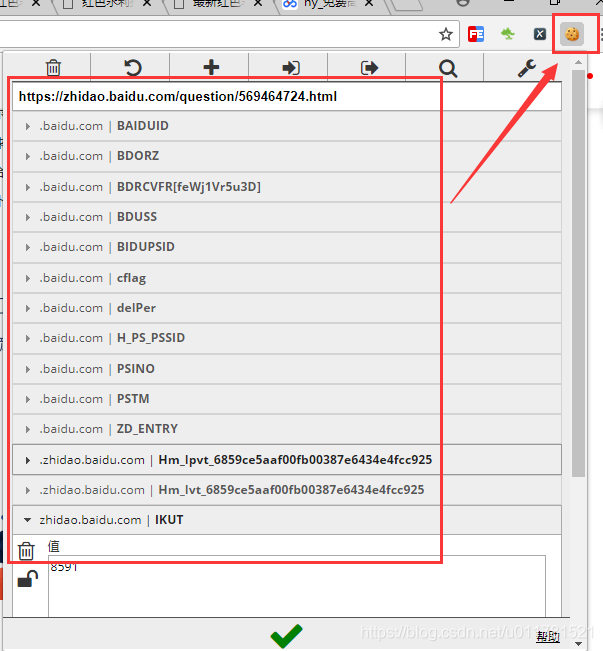Expand the BDUSS cookie row
This screenshot has width=603, height=651.
point(287,217)
